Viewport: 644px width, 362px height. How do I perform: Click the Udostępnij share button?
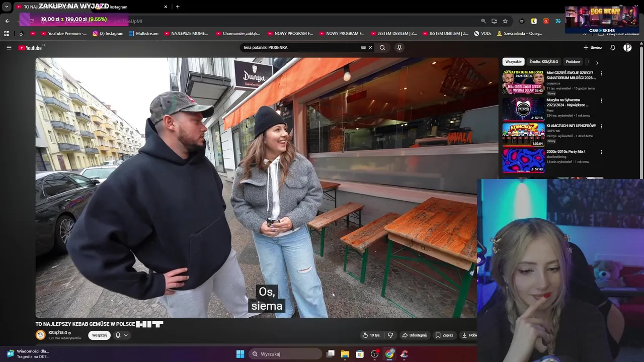(414, 335)
